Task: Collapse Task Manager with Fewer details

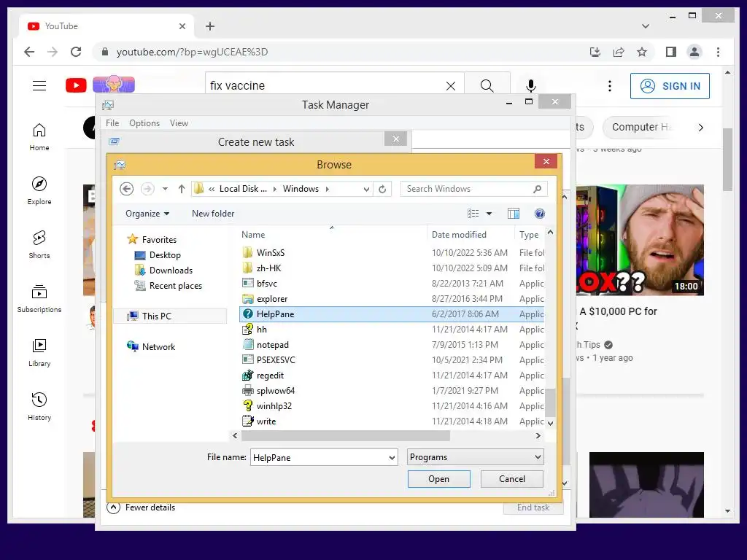Action: click(x=141, y=507)
